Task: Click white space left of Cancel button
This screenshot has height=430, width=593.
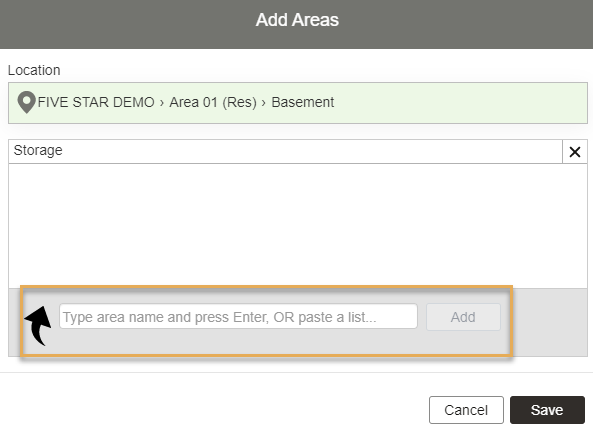Action: click(x=214, y=410)
